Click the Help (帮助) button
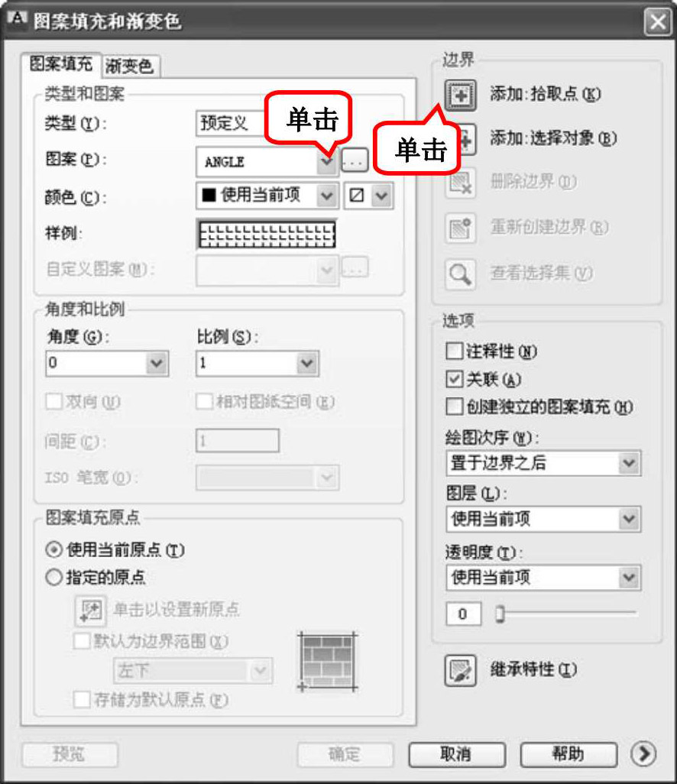 point(568,754)
